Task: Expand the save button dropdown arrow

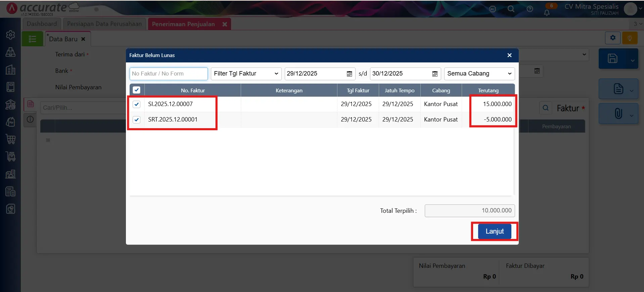Action: pos(632,60)
